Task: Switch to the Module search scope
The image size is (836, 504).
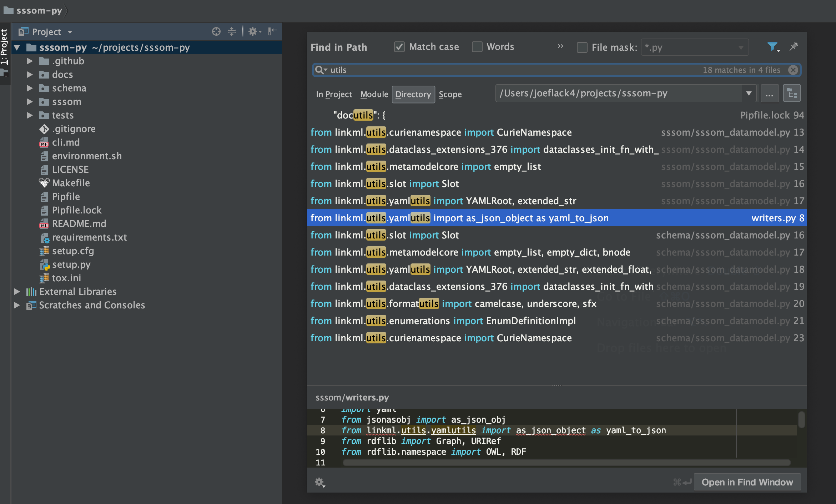Action: click(x=374, y=94)
